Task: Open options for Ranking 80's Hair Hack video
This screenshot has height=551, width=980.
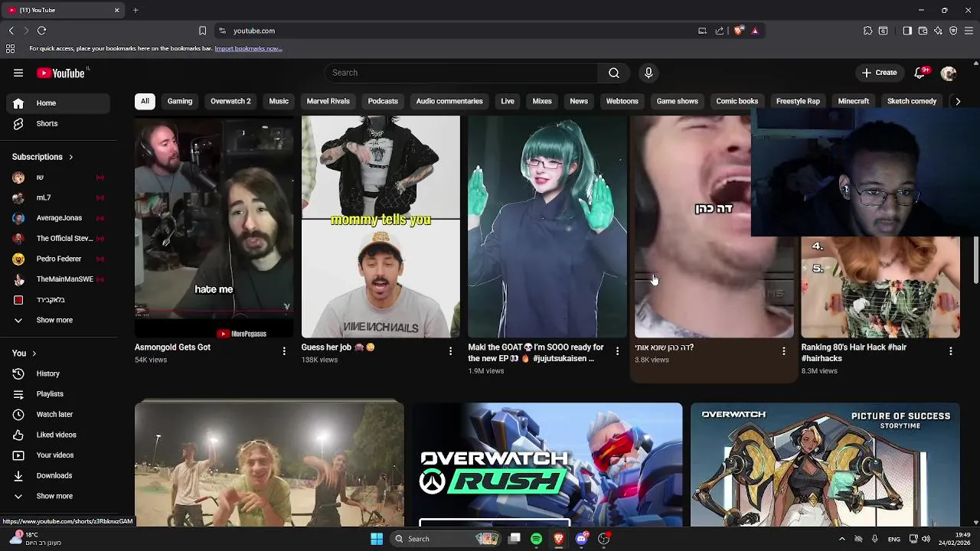Action: tap(950, 351)
